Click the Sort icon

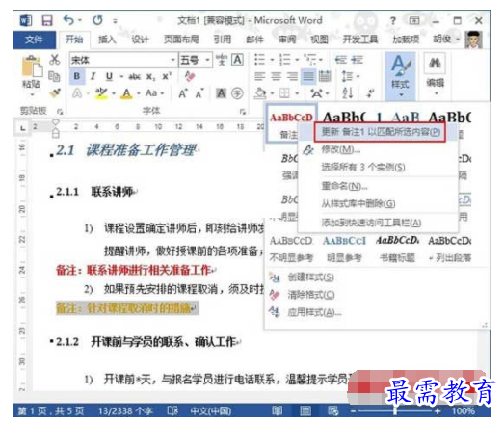coord(348,93)
